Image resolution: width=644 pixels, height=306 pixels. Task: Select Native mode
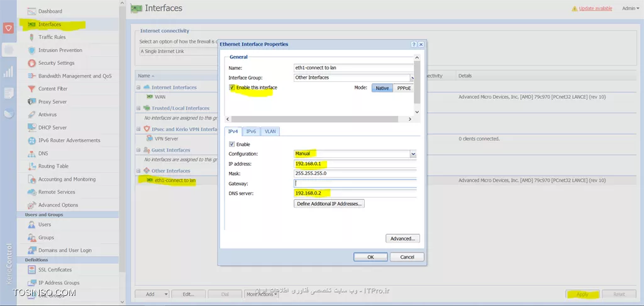pos(382,88)
